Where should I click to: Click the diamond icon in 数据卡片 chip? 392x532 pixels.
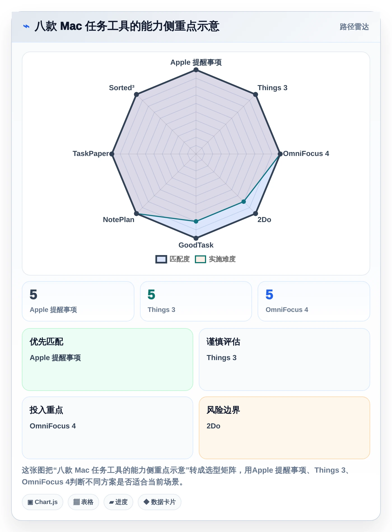146,502
